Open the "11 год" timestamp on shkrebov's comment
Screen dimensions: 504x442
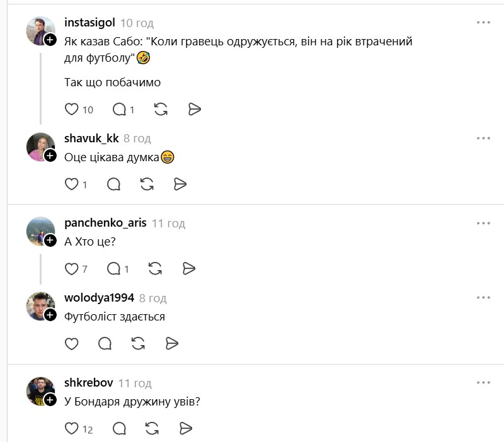(x=135, y=383)
